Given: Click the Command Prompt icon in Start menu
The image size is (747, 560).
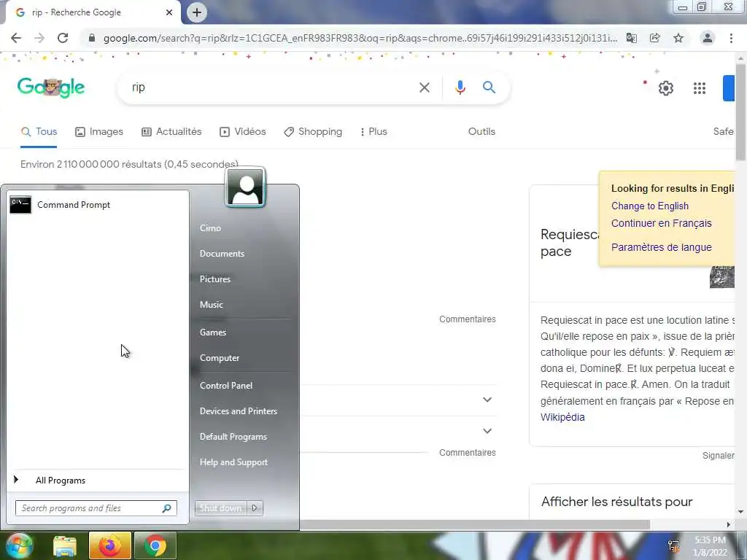Looking at the screenshot, I should pyautogui.click(x=20, y=205).
